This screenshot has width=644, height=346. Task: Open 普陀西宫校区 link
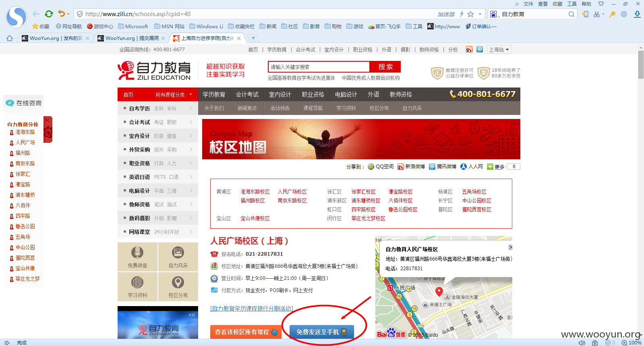(476, 209)
